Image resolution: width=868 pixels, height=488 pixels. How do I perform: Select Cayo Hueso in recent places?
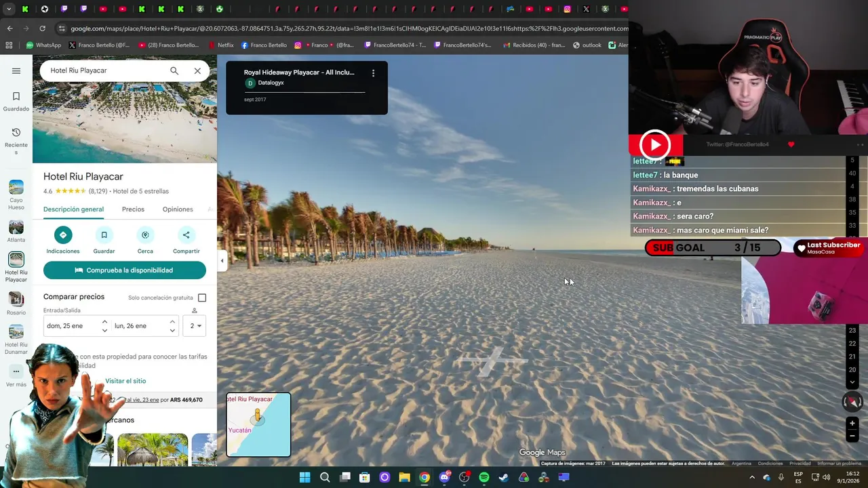[16, 195]
